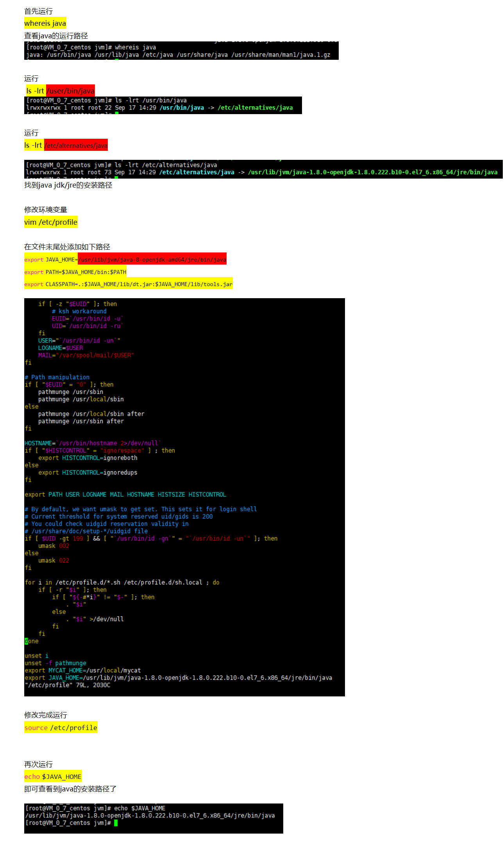The height and width of the screenshot is (850, 504).
Task: Select highlighted command "vim /etc/profile"
Action: click(x=51, y=222)
